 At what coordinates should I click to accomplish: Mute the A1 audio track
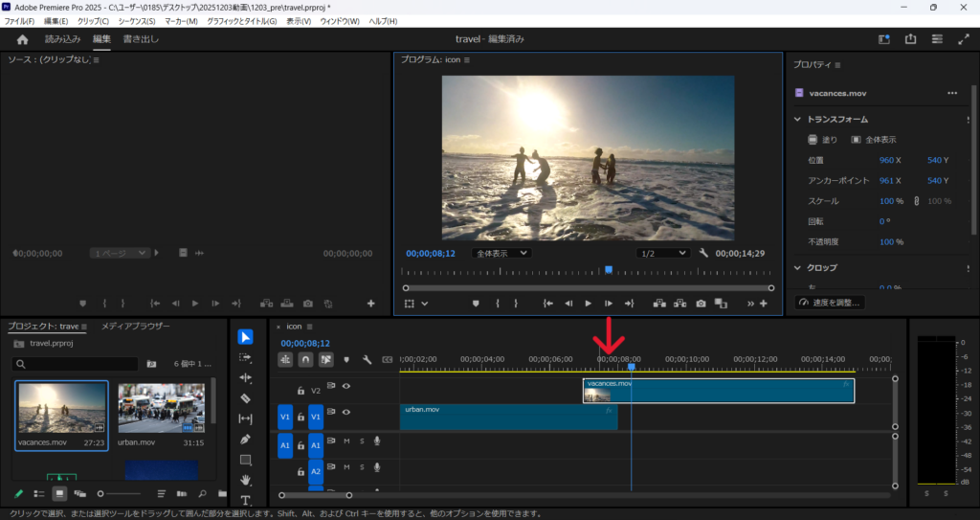pyautogui.click(x=346, y=441)
